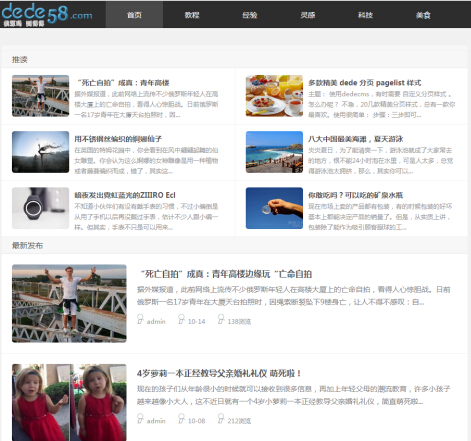Go to the 教程 navigation tab
Screen dimensions: 471x441
pos(192,15)
